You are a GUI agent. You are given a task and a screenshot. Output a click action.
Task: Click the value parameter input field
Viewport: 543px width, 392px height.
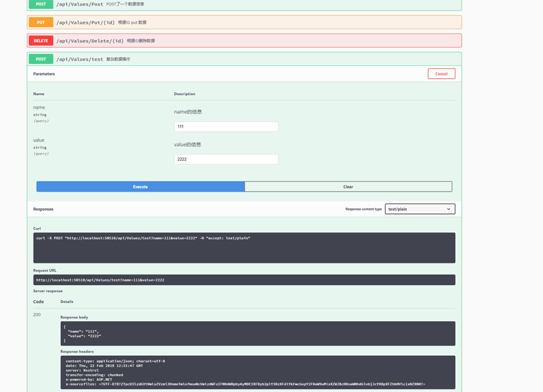pos(226,159)
